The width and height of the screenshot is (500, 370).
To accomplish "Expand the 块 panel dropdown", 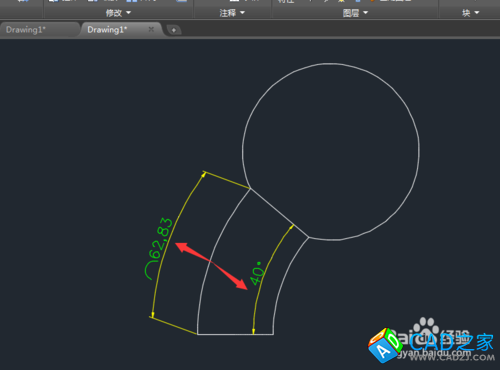I will (470, 13).
